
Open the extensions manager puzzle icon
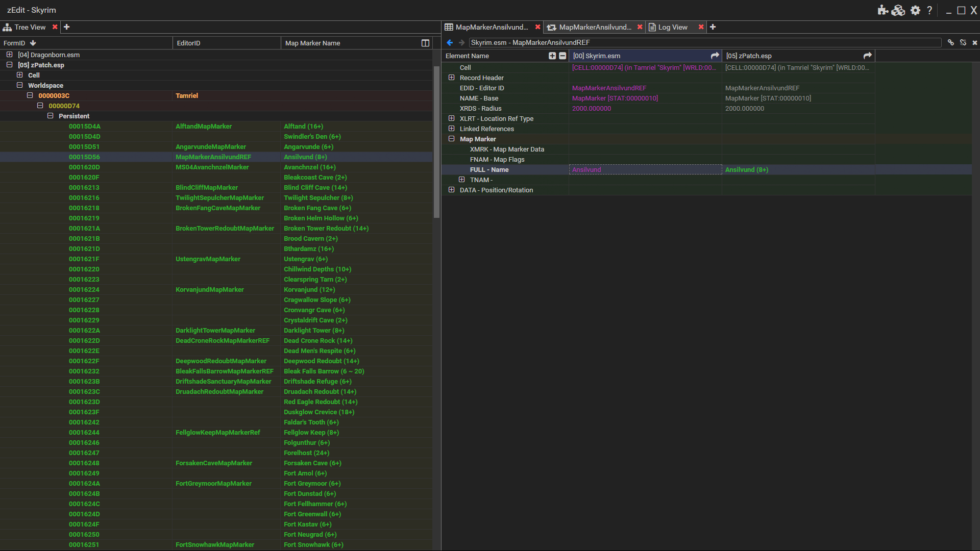pos(883,10)
